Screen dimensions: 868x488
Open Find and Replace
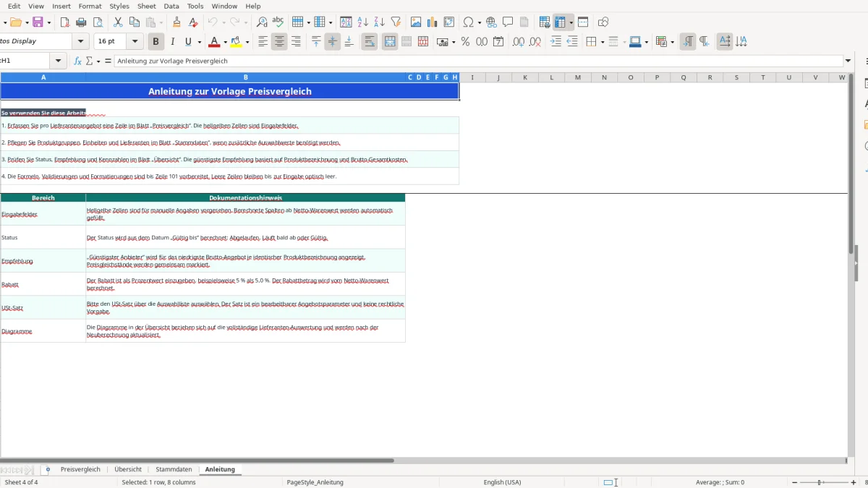coord(262,22)
